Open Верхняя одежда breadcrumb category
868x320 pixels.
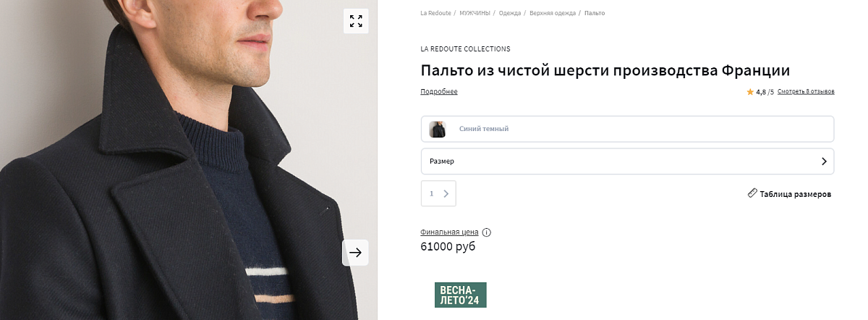[553, 13]
